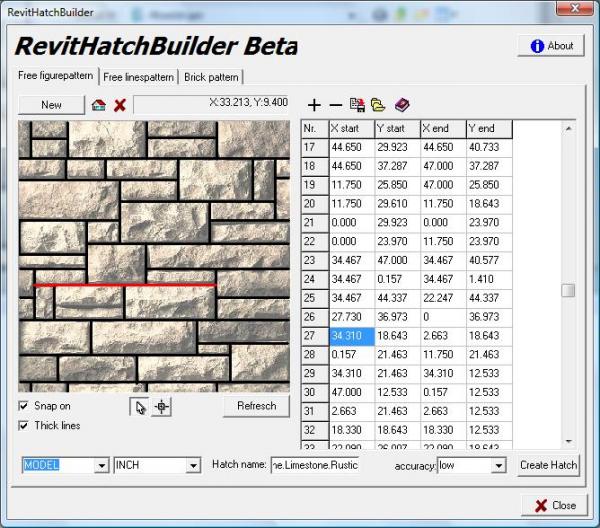Screen dimensions: 600x528
Task: Click highlighted cell 34.310 in row 27
Action: click(352, 336)
